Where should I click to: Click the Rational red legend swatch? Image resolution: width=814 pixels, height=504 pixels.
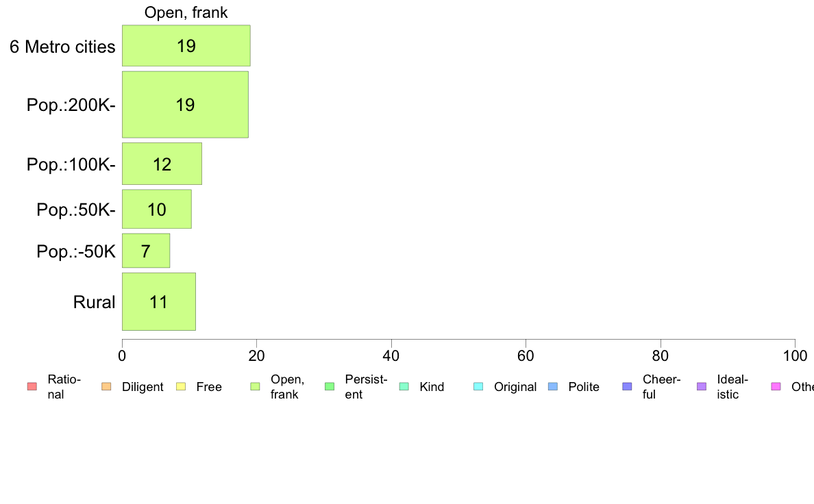coord(32,387)
